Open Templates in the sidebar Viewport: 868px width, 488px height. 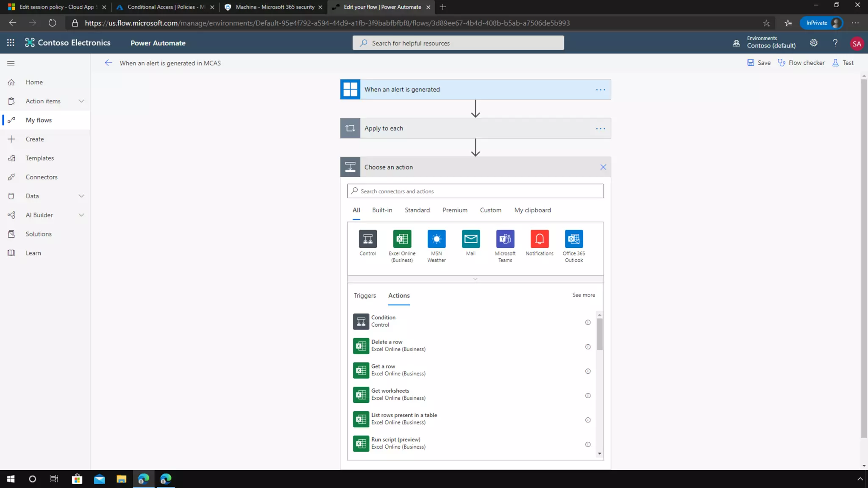click(x=45, y=158)
